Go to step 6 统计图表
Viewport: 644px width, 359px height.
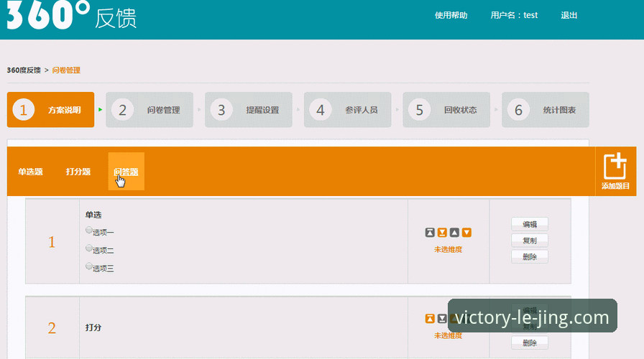[546, 110]
